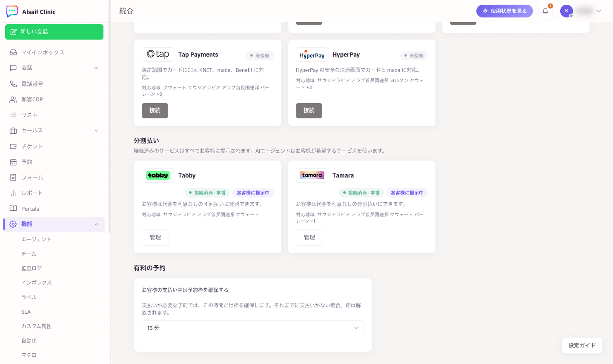
Task: Start a 新しい会話
Action: (x=54, y=32)
